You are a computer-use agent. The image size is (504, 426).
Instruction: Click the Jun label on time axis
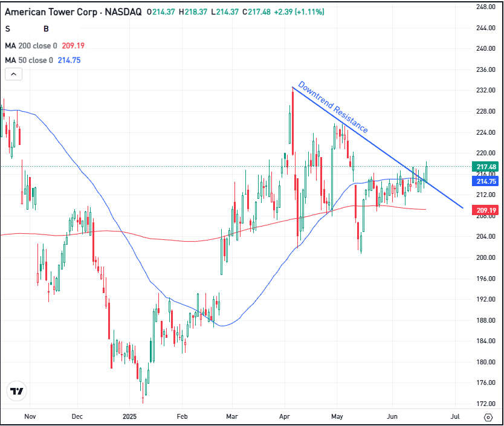coord(392,416)
